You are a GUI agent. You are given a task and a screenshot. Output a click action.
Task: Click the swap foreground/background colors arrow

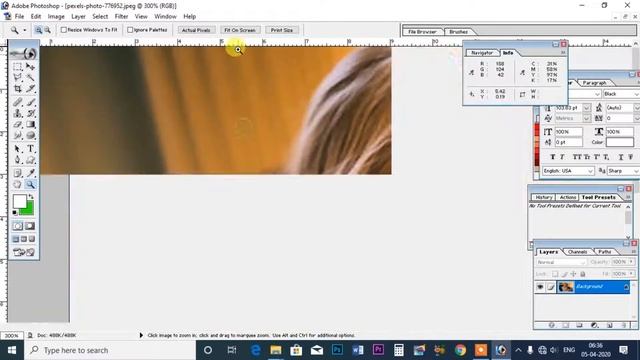31,197
